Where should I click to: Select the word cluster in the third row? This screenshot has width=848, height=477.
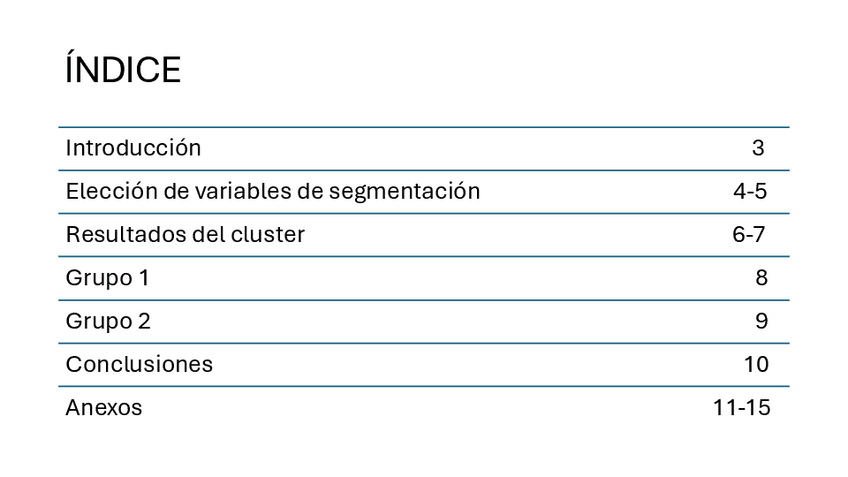268,235
